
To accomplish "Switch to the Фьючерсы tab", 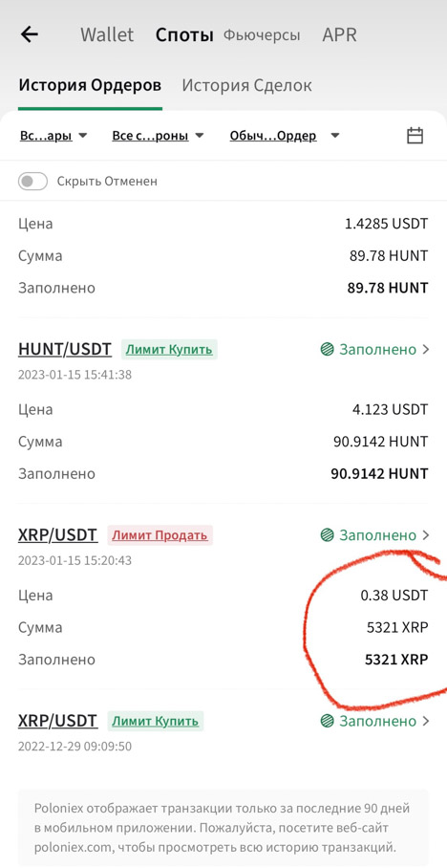I will (x=262, y=35).
